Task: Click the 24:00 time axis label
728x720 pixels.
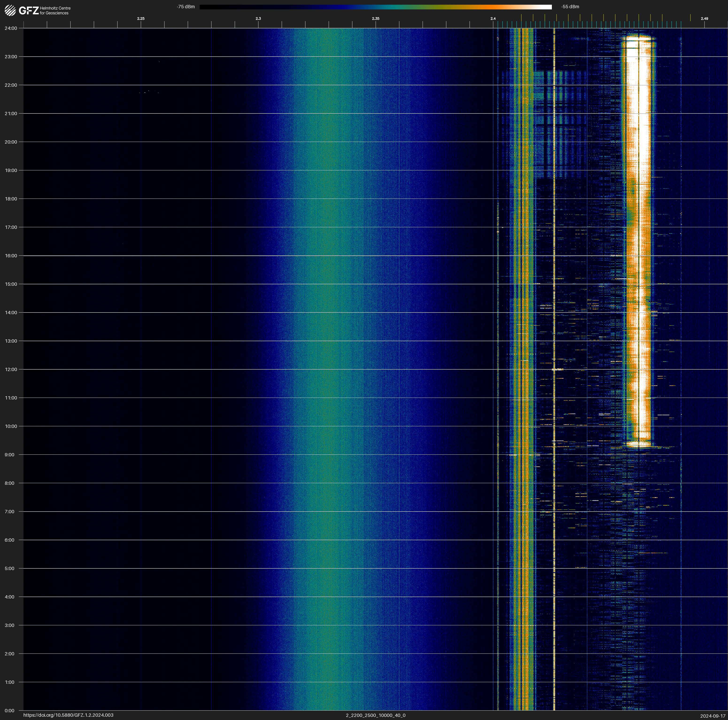Action: coord(11,28)
